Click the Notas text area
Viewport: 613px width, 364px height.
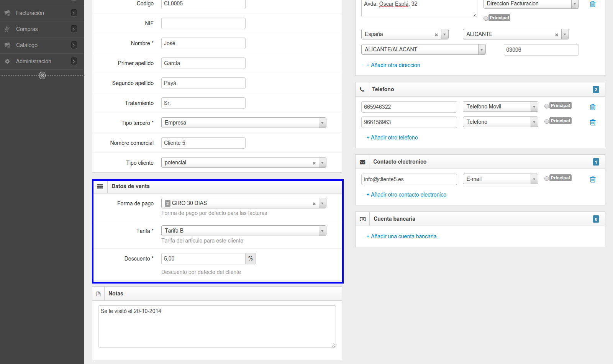point(217,326)
